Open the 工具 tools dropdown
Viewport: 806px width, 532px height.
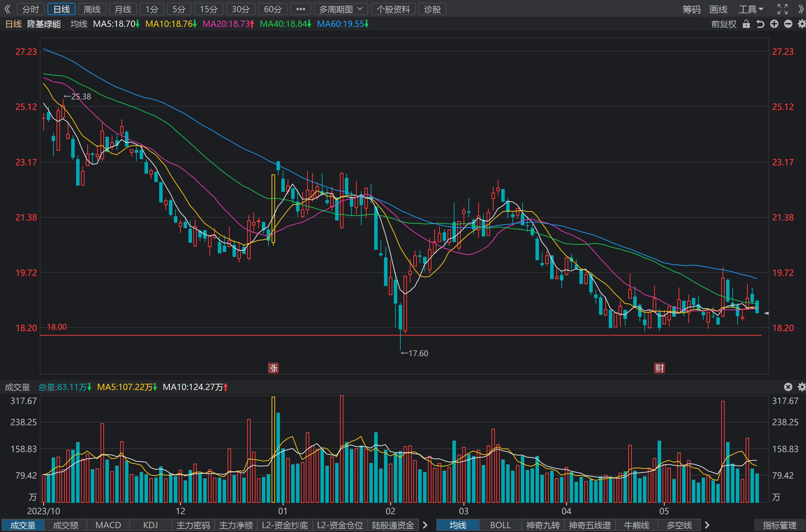point(751,9)
